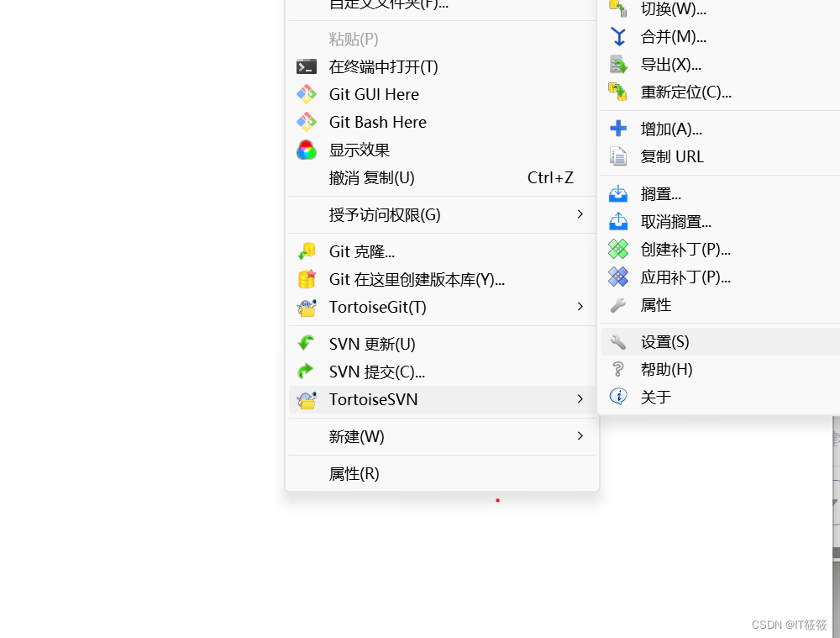Expand the TortoiseGit(T) submenu arrow
Screen dimensions: 840x638
[580, 307]
